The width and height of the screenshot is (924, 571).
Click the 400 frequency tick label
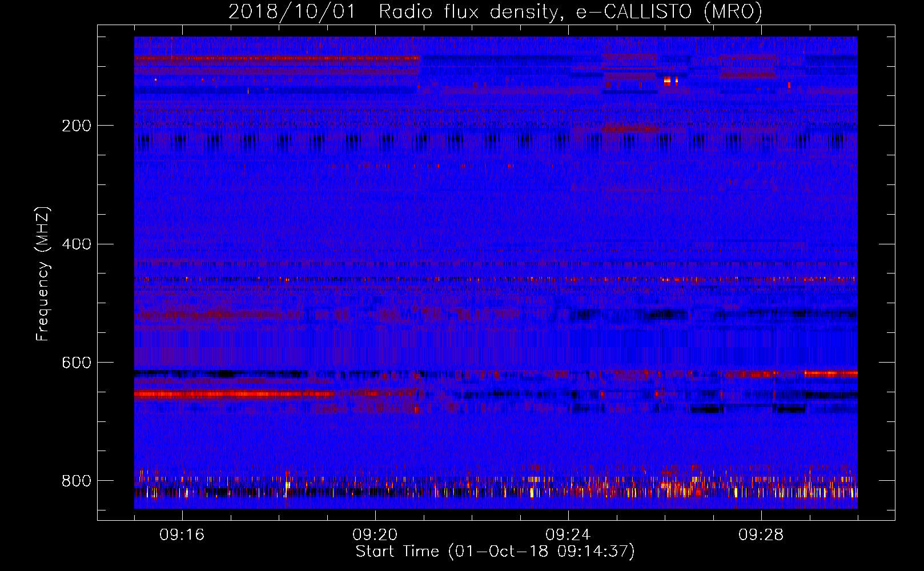click(77, 244)
